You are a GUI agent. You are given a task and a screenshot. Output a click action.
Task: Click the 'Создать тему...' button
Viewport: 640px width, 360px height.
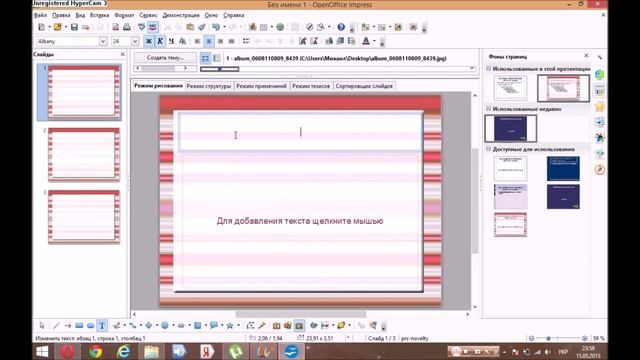[165, 58]
